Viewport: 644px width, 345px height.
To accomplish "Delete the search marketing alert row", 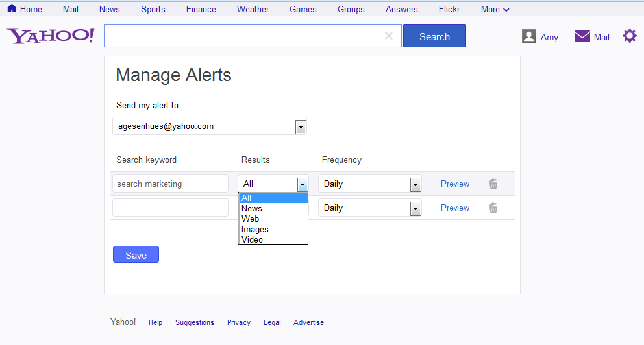I will point(493,184).
